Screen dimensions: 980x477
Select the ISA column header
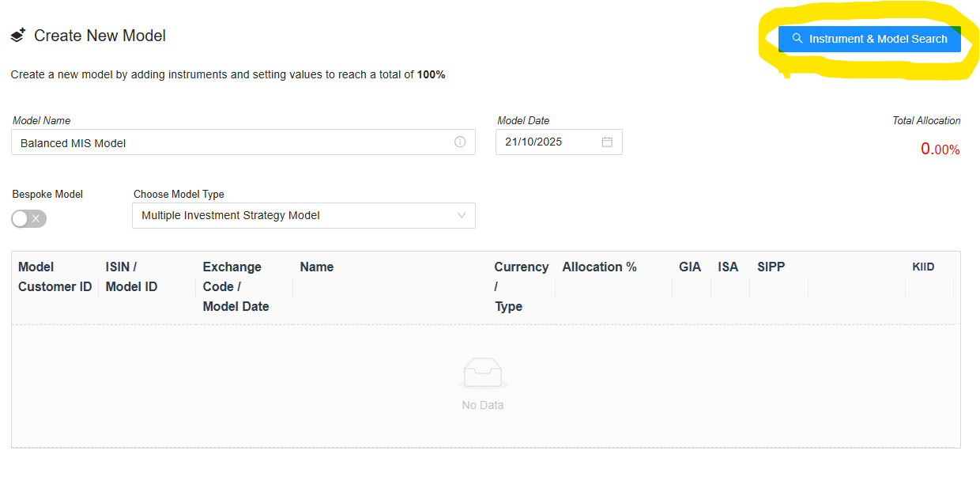point(728,267)
